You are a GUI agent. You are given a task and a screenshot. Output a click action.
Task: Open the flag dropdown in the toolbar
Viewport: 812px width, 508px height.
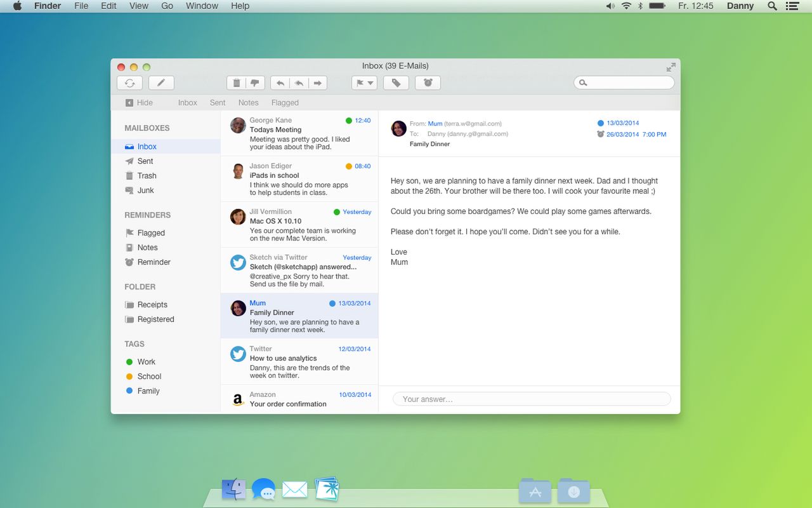364,83
